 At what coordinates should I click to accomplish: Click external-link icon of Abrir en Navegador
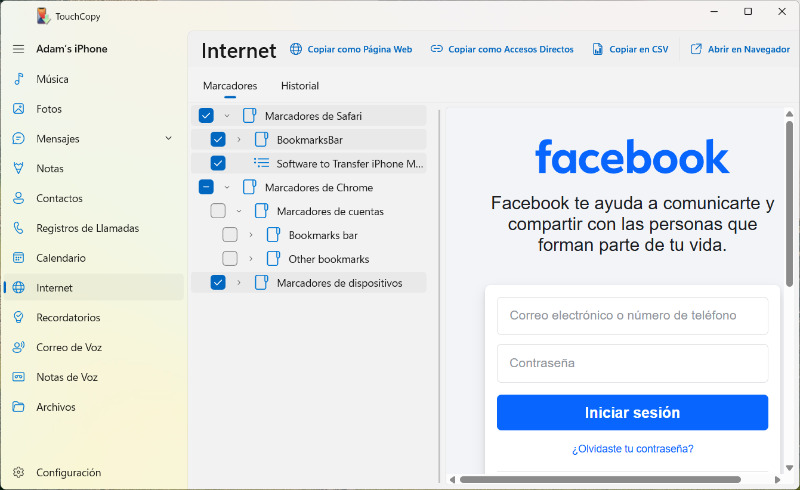coord(696,49)
